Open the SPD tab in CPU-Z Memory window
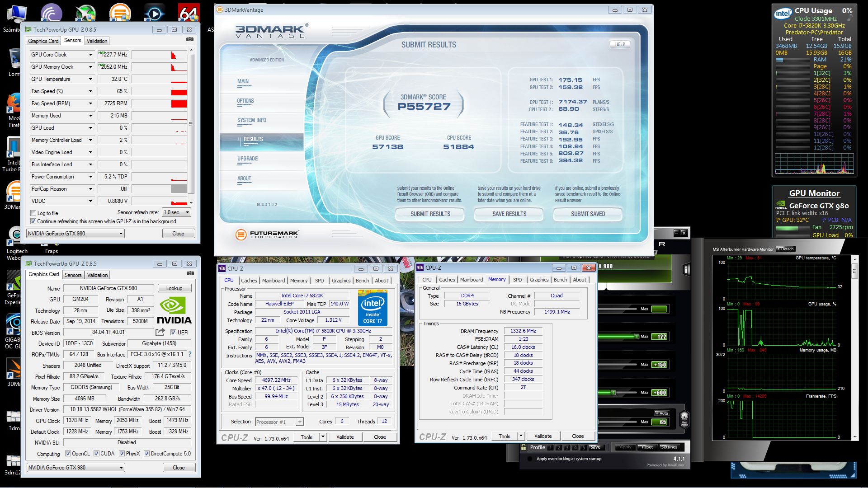 [x=518, y=280]
